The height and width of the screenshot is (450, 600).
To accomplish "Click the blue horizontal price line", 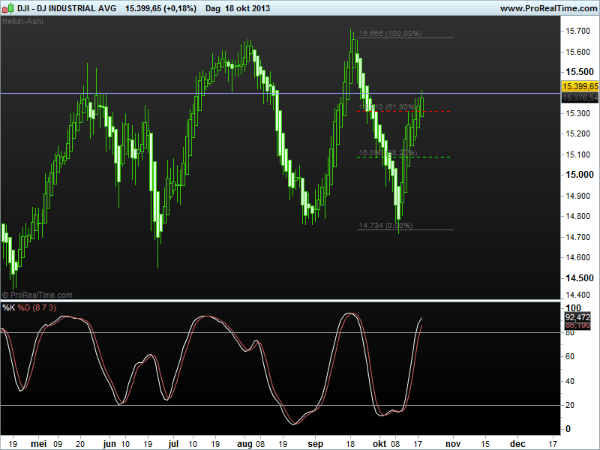I will point(280,93).
